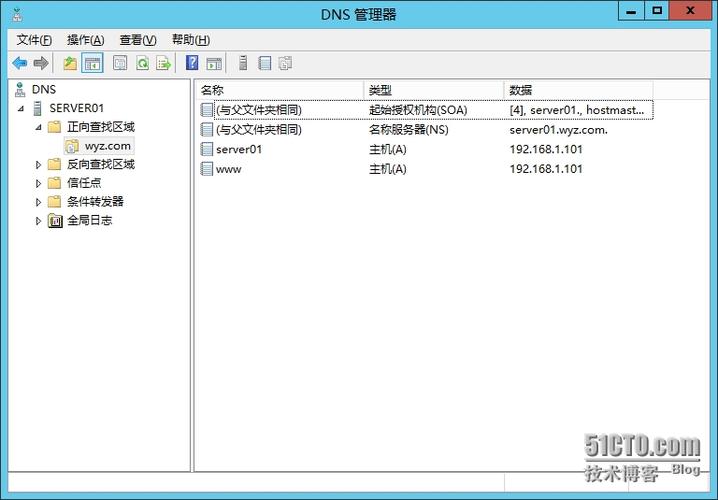Viewport: 718px width, 500px height.
Task: Click the 全局日志 log folder icon
Action: tap(55, 221)
